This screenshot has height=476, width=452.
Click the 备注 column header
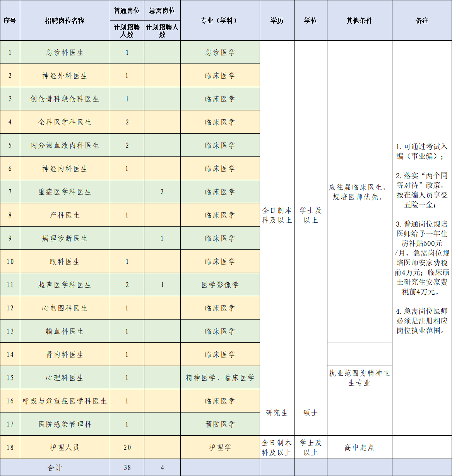(x=422, y=21)
